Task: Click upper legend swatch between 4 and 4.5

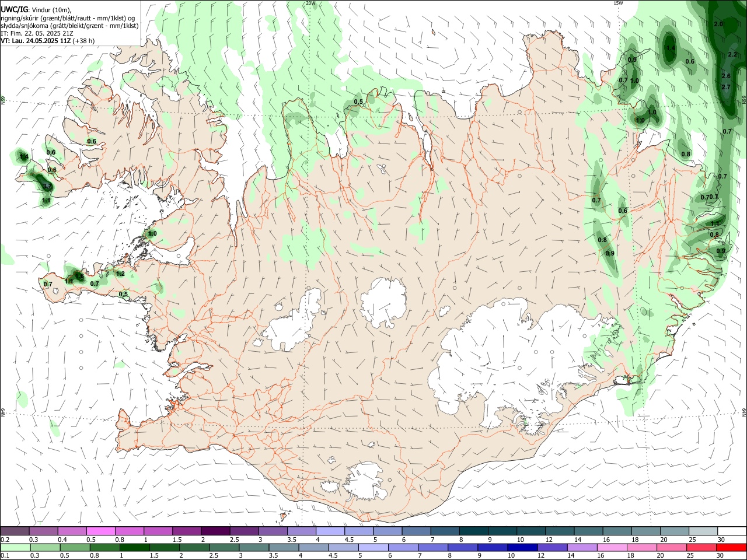Action: (329, 531)
